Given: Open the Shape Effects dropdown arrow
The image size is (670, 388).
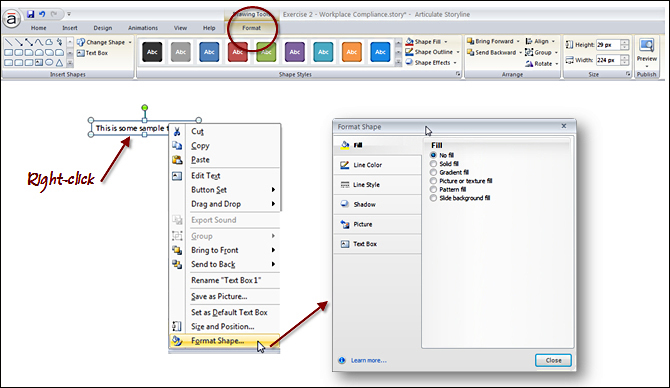Looking at the screenshot, I should (455, 63).
